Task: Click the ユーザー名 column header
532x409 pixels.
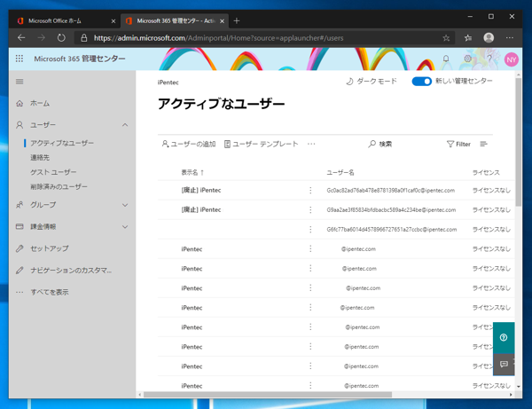Action: [x=340, y=172]
